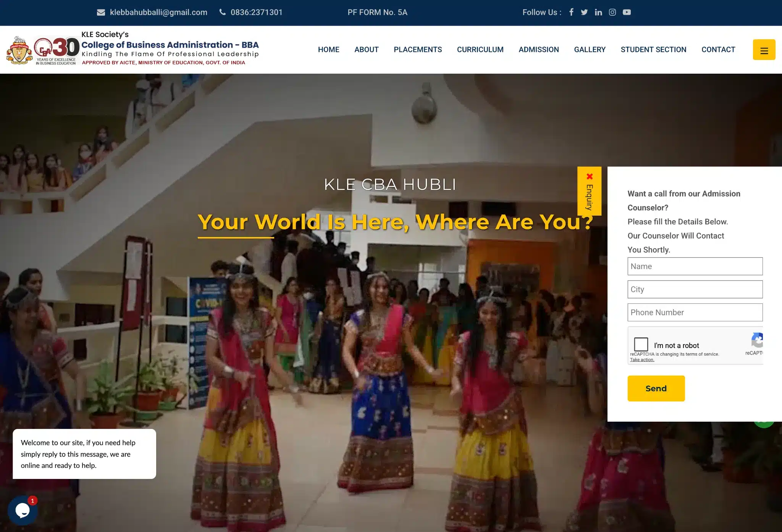Open the yellow hamburger menu button

(x=764, y=50)
